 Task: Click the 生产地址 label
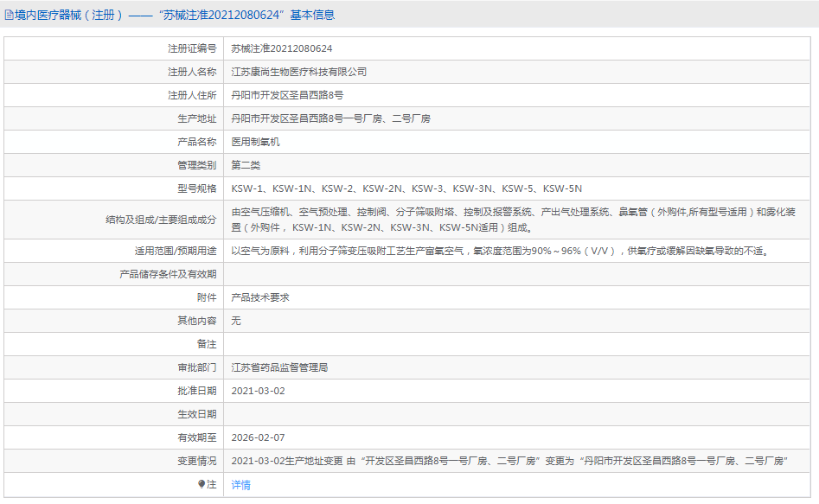197,118
